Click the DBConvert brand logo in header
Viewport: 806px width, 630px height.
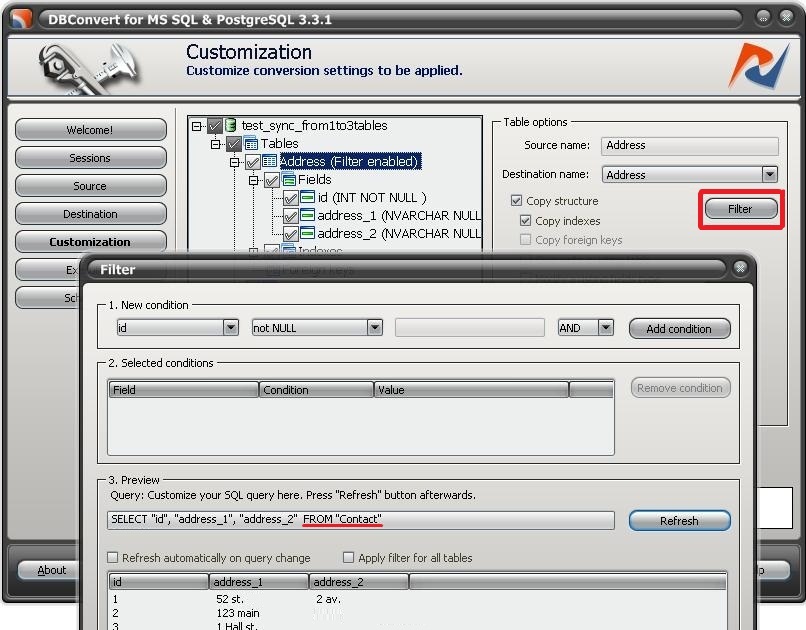pyautogui.click(x=759, y=66)
